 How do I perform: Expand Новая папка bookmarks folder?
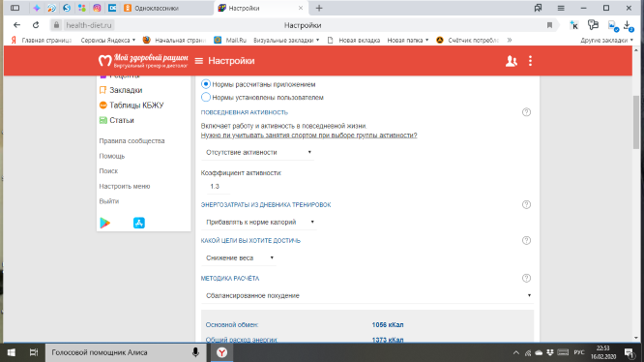[x=408, y=41]
